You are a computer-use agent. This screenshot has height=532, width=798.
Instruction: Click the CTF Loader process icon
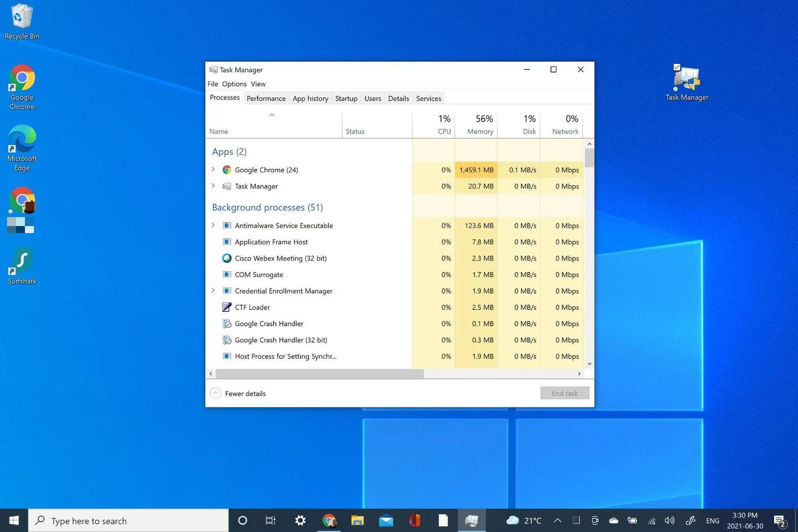coord(227,307)
